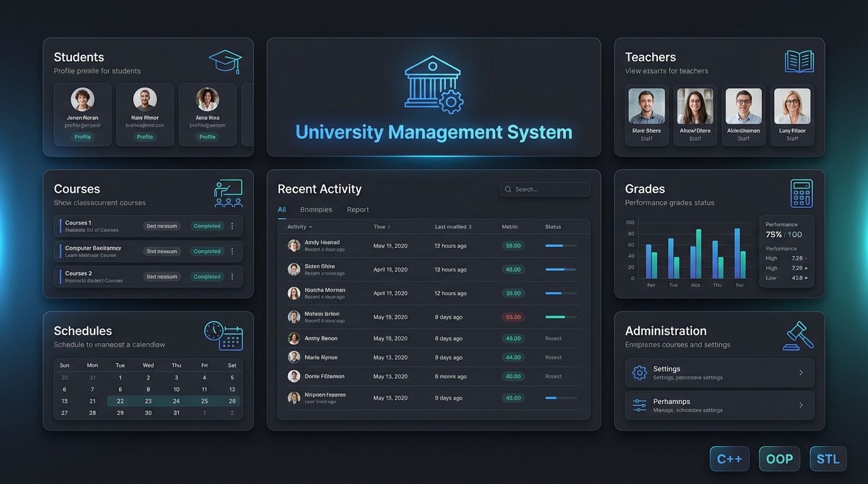Click the Perhamnps sliders icon

(639, 405)
